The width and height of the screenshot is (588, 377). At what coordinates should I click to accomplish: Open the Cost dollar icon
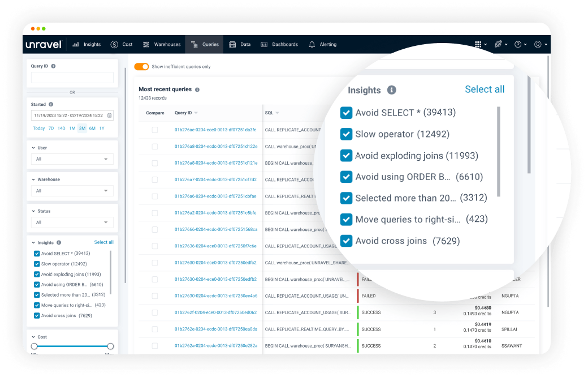[x=114, y=44]
